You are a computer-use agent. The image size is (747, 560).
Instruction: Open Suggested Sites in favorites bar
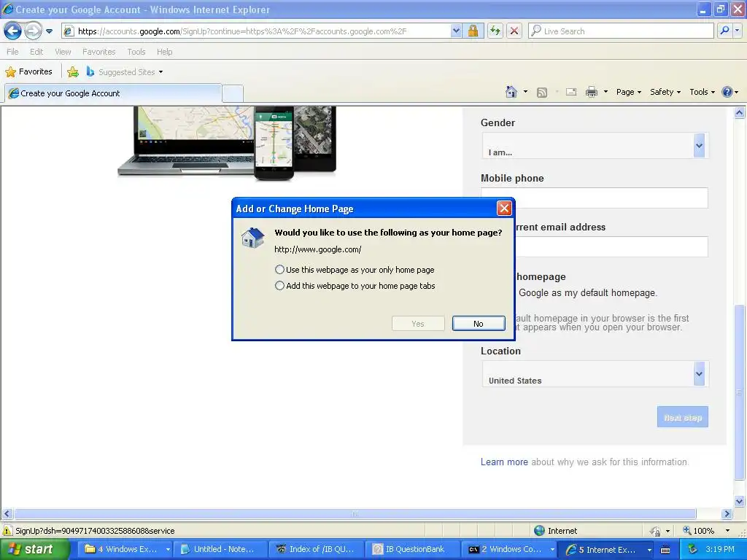pyautogui.click(x=125, y=72)
